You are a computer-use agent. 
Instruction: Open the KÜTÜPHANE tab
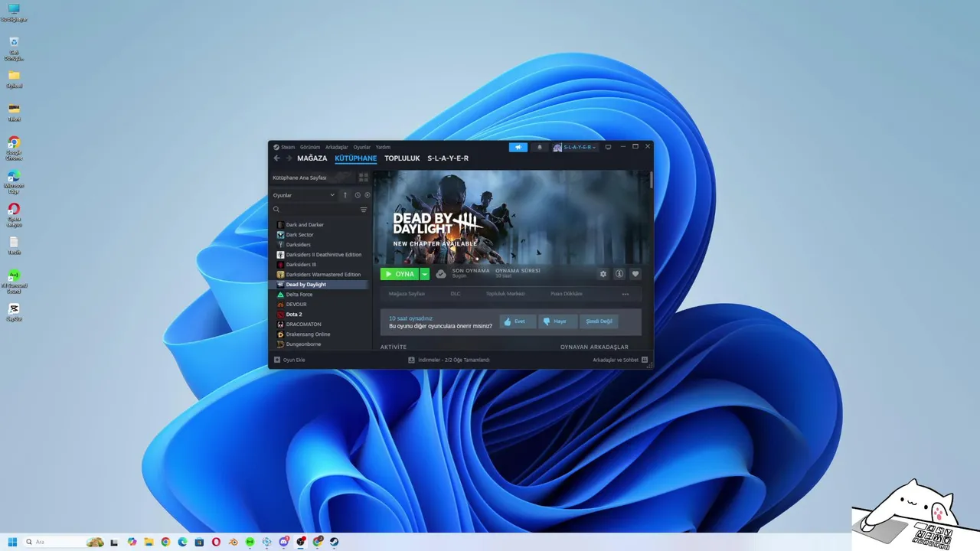tap(356, 158)
